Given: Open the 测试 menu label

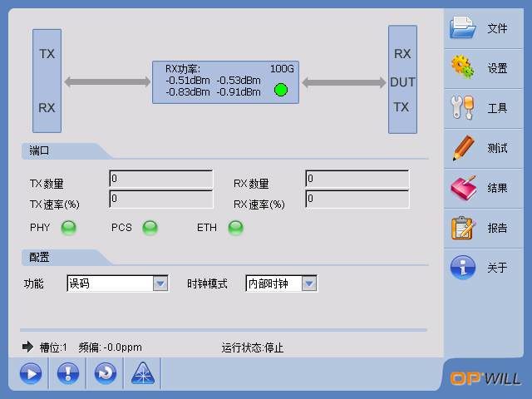Looking at the screenshot, I should (497, 148).
